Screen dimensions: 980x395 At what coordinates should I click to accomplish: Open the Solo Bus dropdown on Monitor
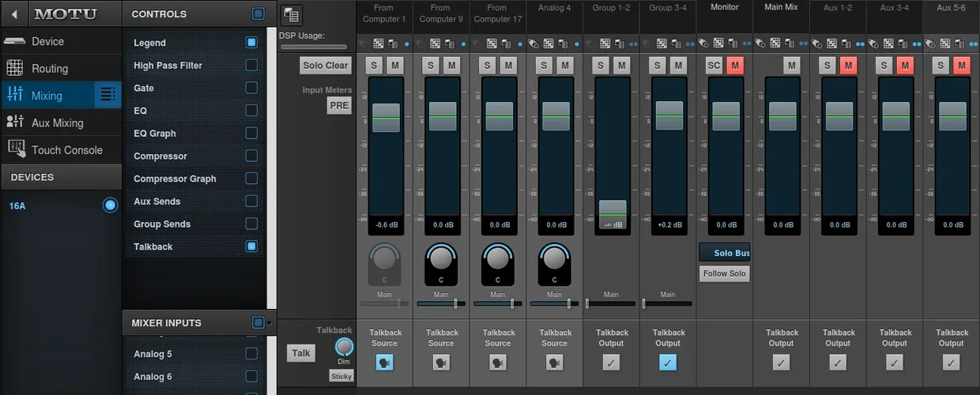point(724,253)
